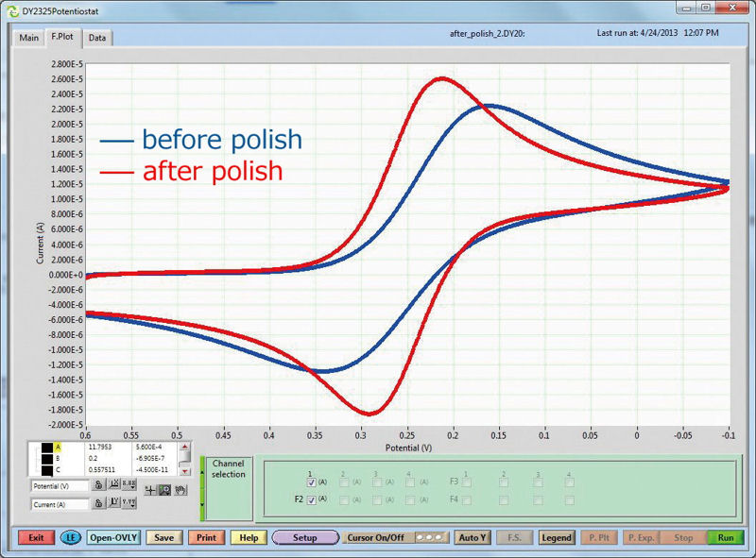Viewport: 756px width, 558px height.
Task: Click the blue LE round icon
Action: (70, 537)
